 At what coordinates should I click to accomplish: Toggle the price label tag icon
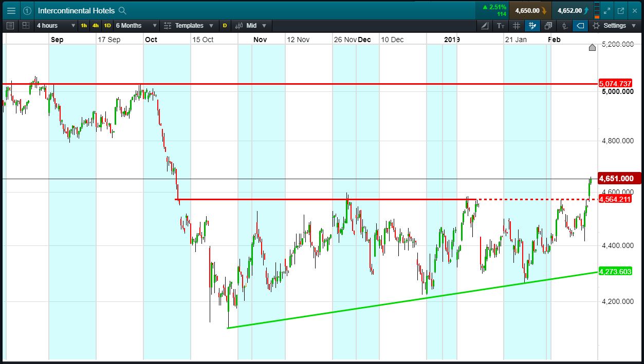click(x=580, y=25)
